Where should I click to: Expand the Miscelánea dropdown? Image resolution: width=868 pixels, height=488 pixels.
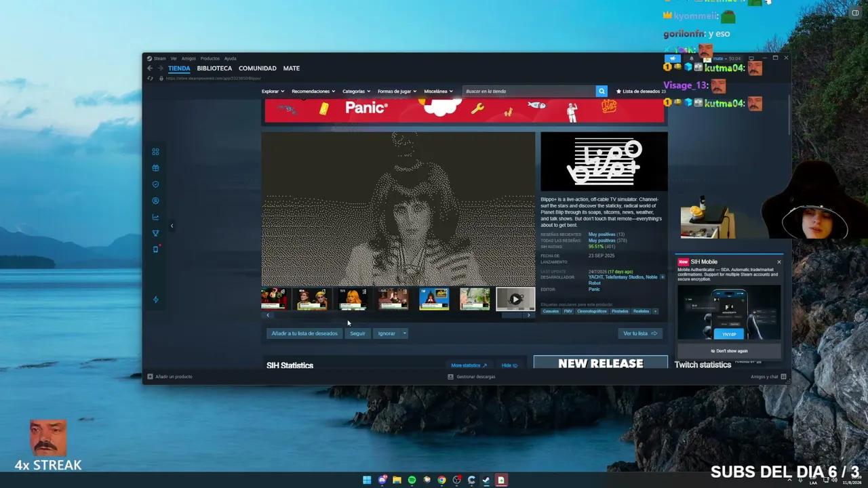coord(439,91)
